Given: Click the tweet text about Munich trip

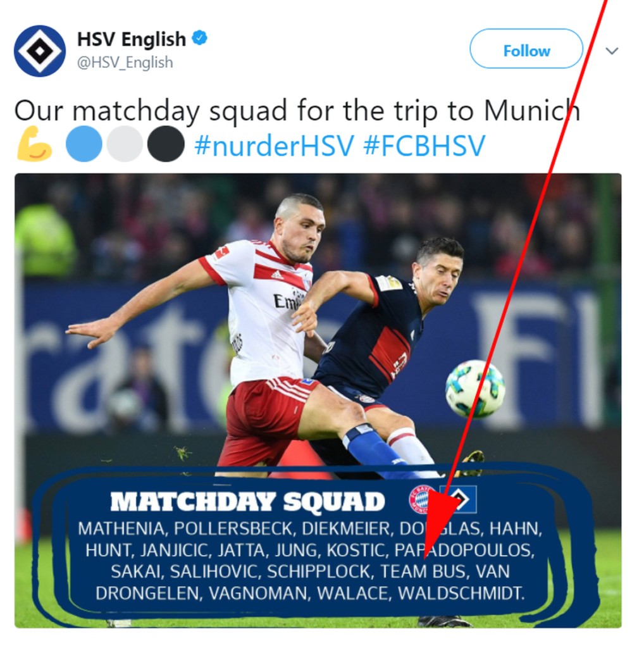Looking at the screenshot, I should tap(297, 111).
